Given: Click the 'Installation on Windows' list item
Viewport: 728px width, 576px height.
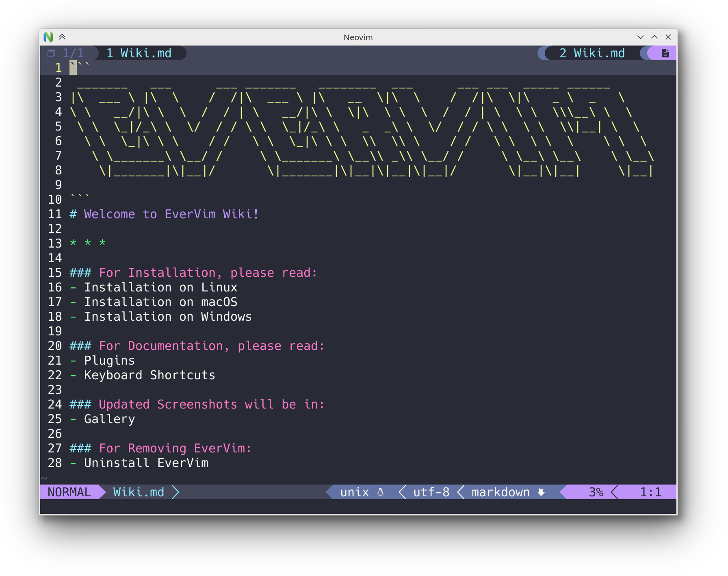Looking at the screenshot, I should 168,317.
